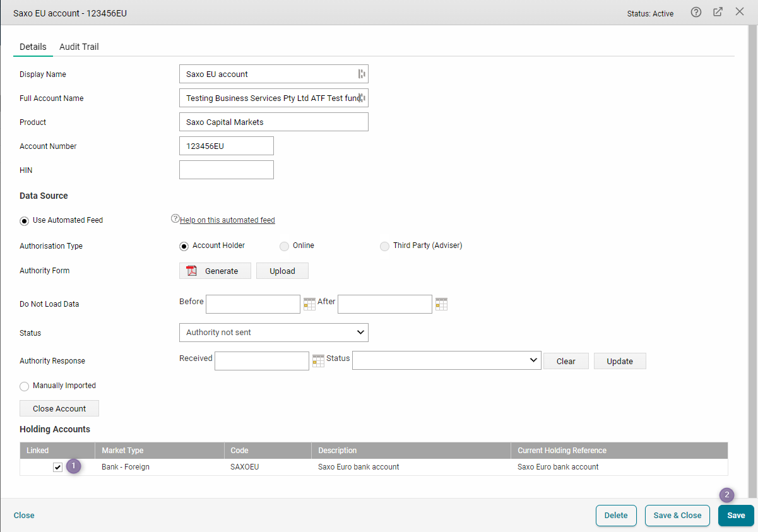758x532 pixels.
Task: Select the Manually Imported radio button
Action: (25, 386)
